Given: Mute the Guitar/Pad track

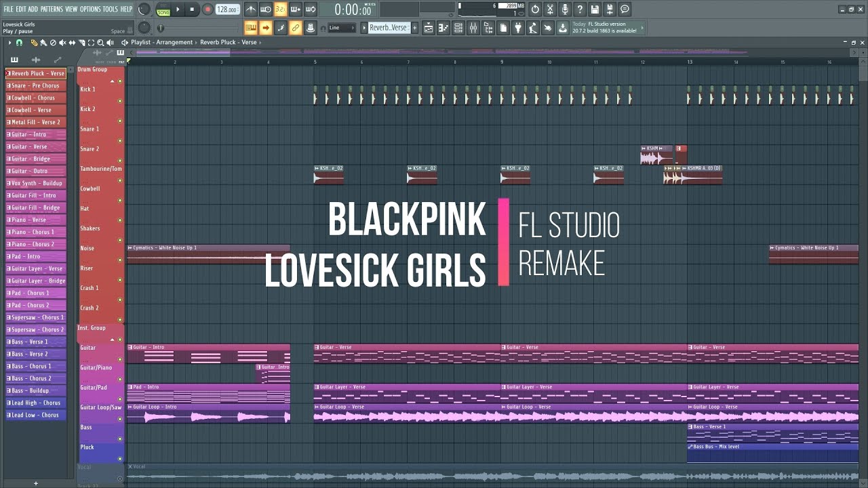Looking at the screenshot, I should click(120, 399).
